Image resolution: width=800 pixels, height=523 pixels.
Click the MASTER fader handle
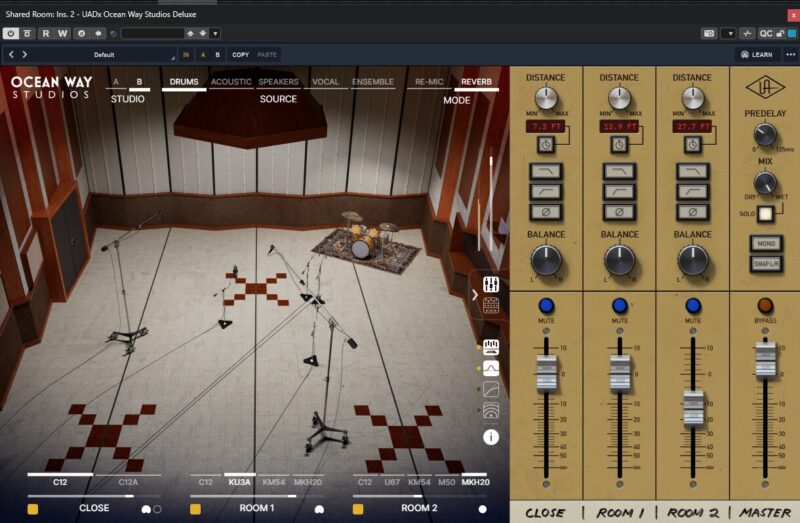tap(765, 360)
